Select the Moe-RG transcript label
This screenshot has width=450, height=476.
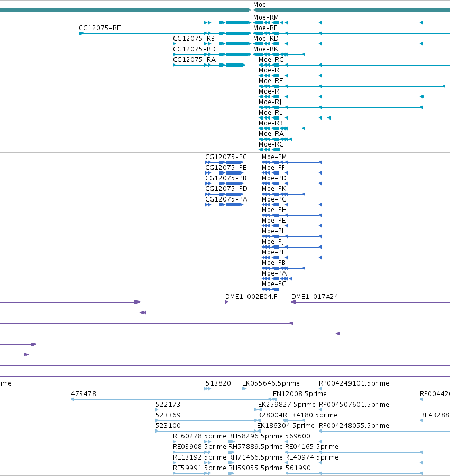271,60
